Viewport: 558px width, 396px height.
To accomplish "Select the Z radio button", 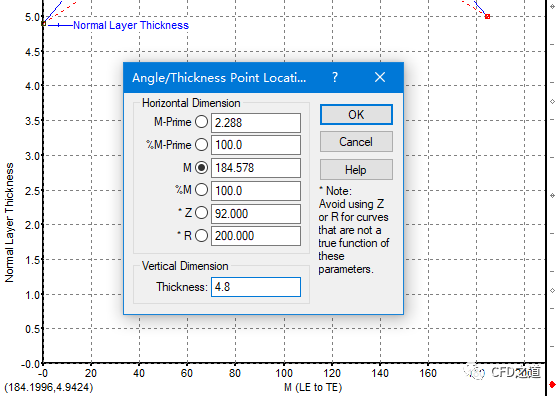I will click(201, 213).
